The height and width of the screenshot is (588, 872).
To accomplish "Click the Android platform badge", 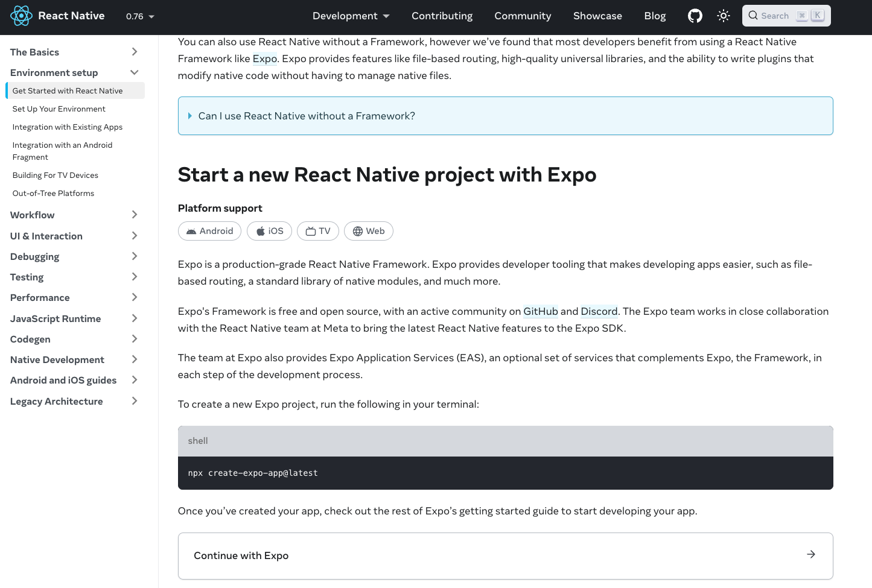I will (x=209, y=231).
